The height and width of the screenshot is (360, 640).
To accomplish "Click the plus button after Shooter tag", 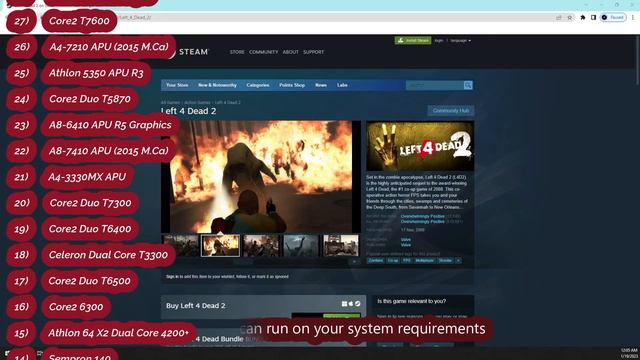I will coord(458,260).
